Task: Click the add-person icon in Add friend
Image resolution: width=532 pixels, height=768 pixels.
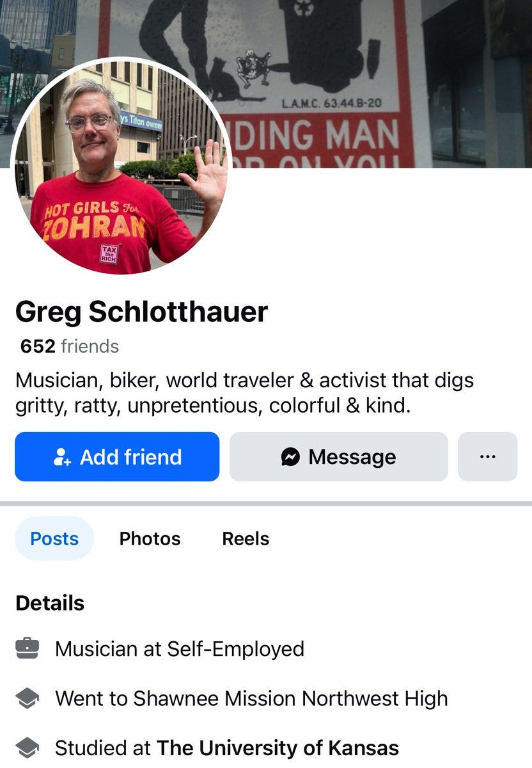Action: click(x=62, y=457)
